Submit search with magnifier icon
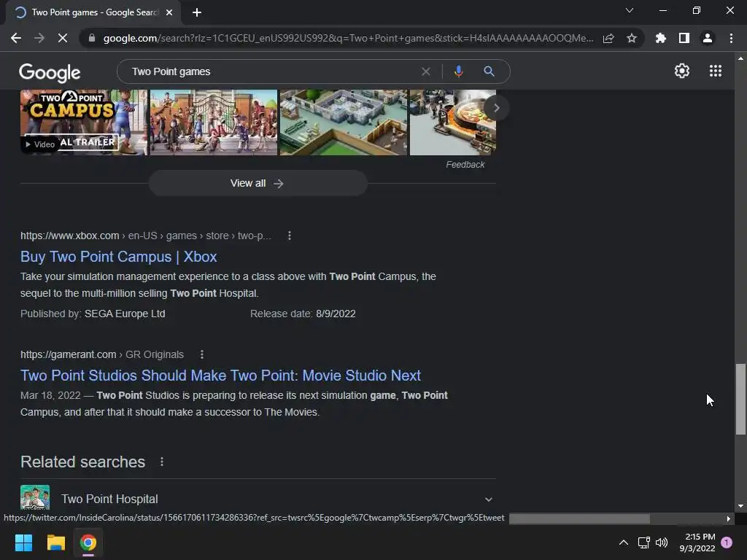 pos(489,71)
